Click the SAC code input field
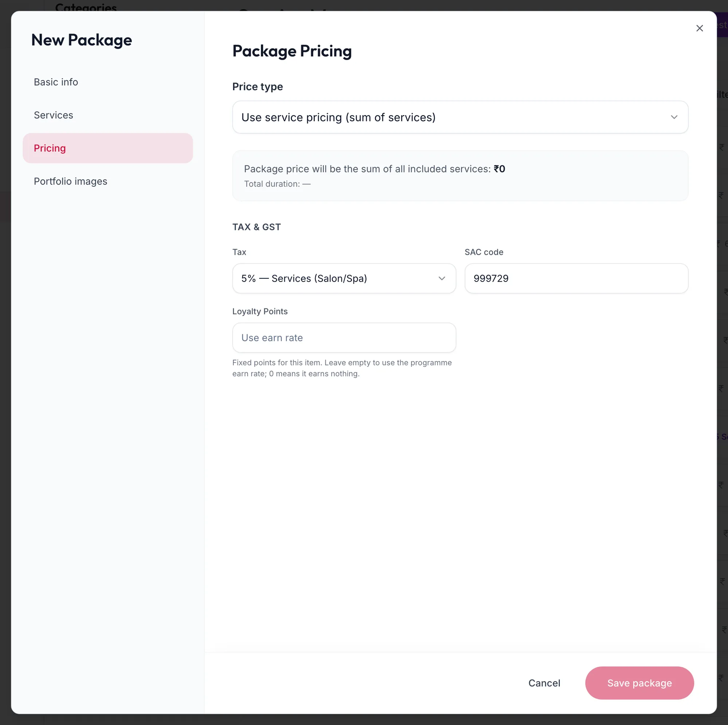The image size is (728, 725). click(576, 278)
